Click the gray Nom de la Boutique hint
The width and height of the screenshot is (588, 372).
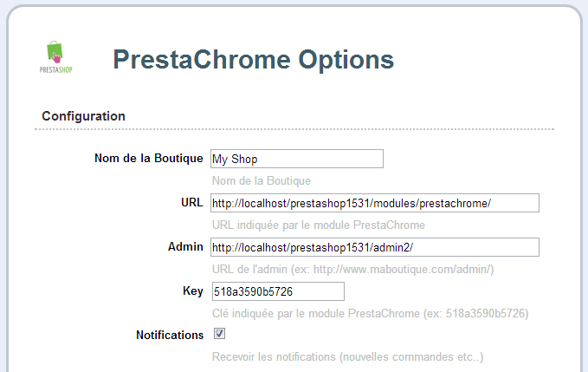coord(262,181)
